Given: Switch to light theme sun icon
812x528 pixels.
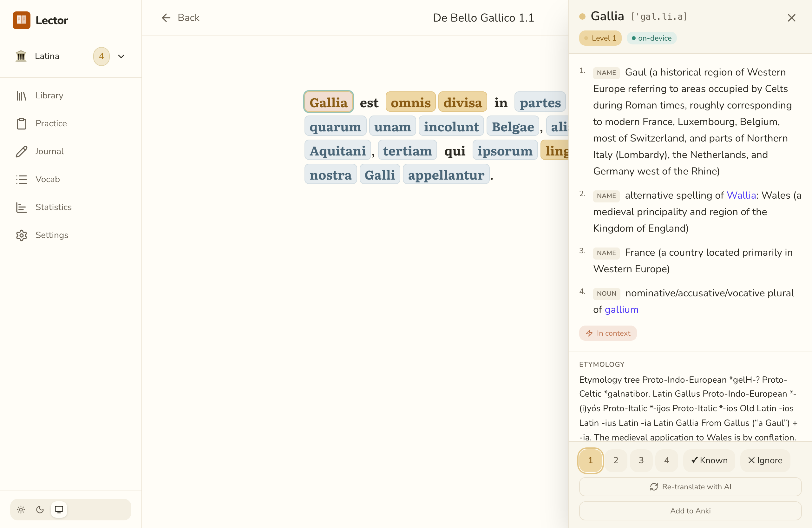Looking at the screenshot, I should pos(21,510).
